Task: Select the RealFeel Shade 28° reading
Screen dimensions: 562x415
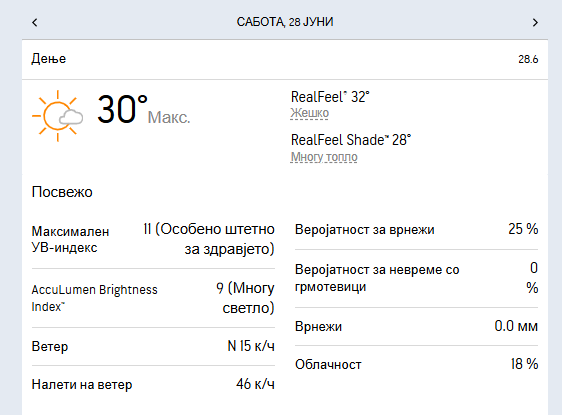Action: [x=351, y=140]
